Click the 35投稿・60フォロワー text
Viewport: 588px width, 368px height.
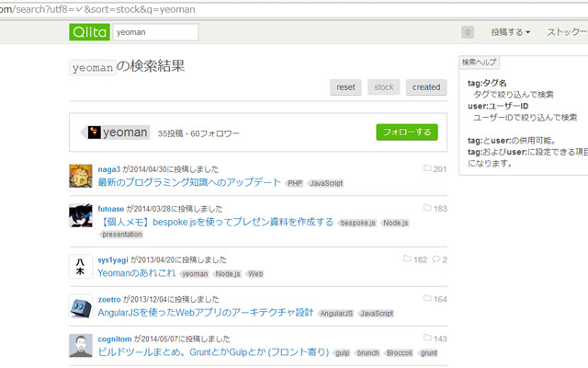[198, 133]
